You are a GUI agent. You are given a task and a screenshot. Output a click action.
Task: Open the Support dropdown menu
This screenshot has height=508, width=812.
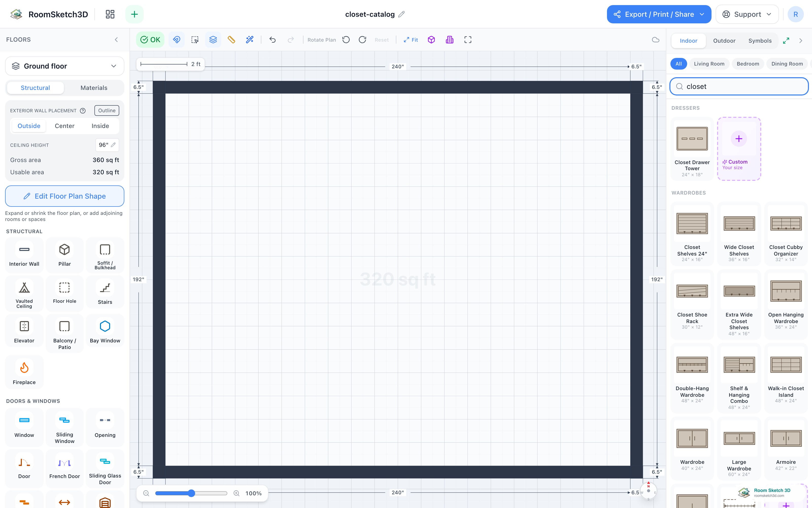pos(747,14)
